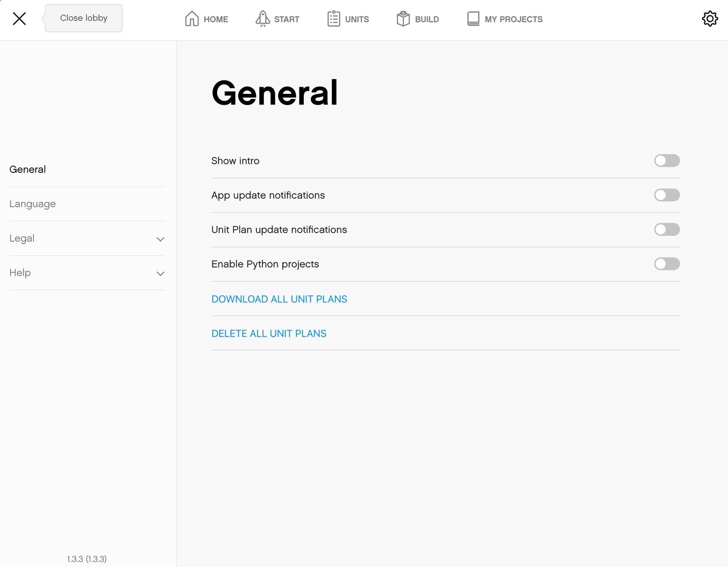Close the lobby with the X icon
The height and width of the screenshot is (567, 728).
(19, 19)
